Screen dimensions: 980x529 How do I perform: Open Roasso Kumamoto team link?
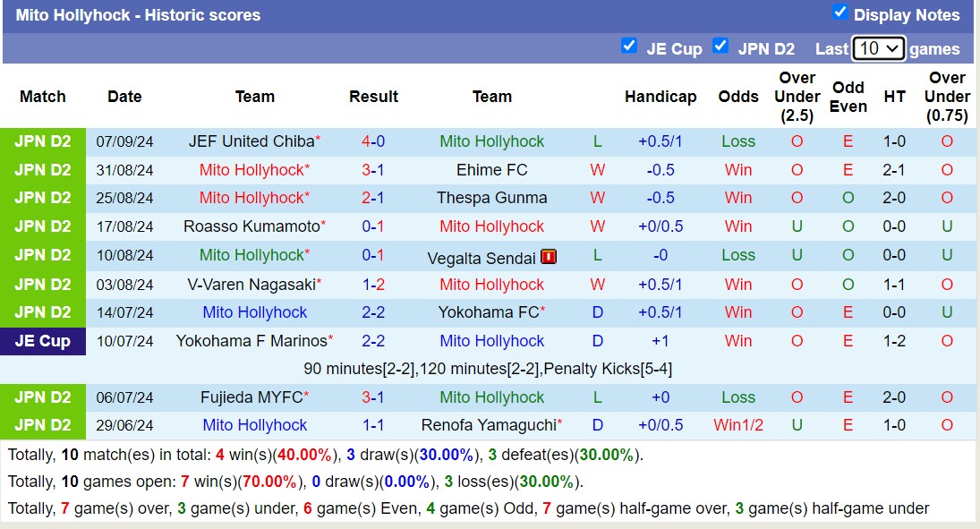pos(251,226)
